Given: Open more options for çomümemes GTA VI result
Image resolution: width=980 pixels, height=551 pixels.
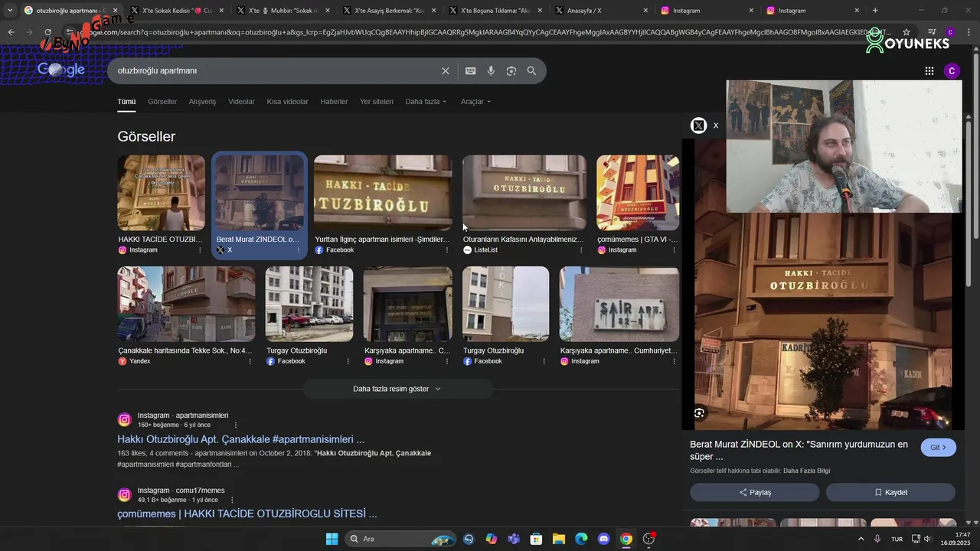Looking at the screenshot, I should click(x=674, y=250).
